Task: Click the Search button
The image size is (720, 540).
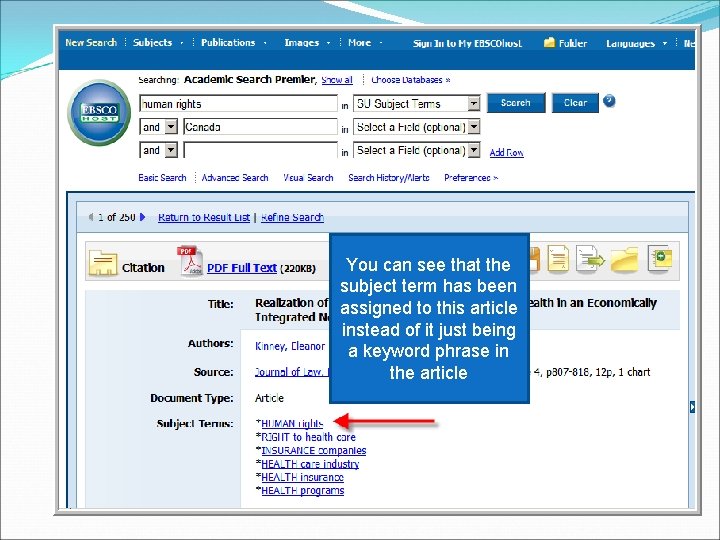Action: pyautogui.click(x=516, y=103)
